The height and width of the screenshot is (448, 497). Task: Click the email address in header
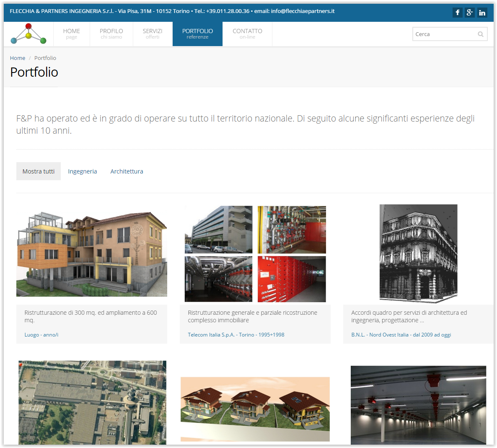tap(303, 11)
